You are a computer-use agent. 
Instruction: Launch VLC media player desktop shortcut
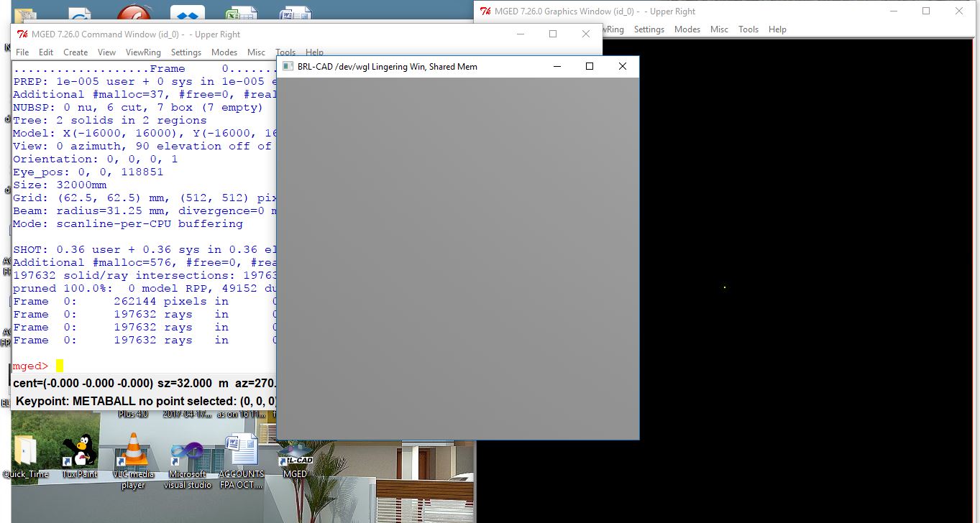tap(133, 461)
